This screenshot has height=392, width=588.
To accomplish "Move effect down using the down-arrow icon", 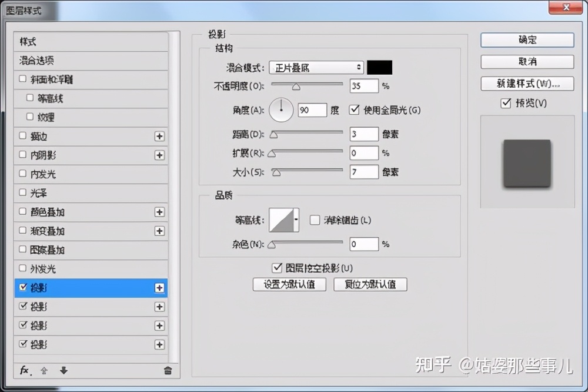I will [x=63, y=370].
